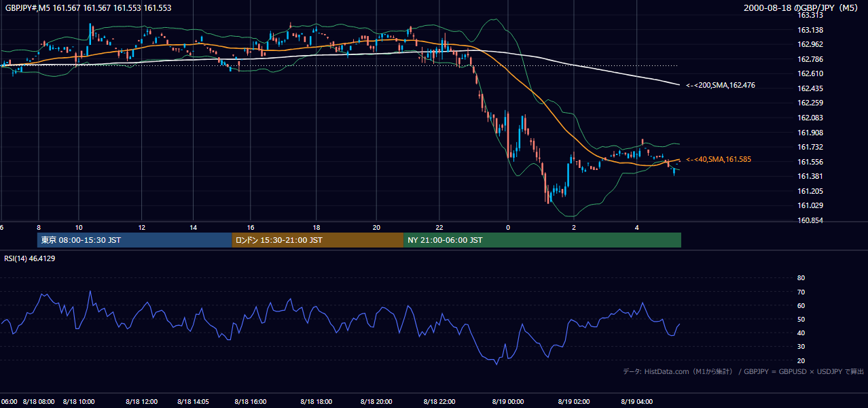The image size is (868, 408).
Task: Click bottom axis date label 8/19 04:00
Action: click(x=636, y=402)
